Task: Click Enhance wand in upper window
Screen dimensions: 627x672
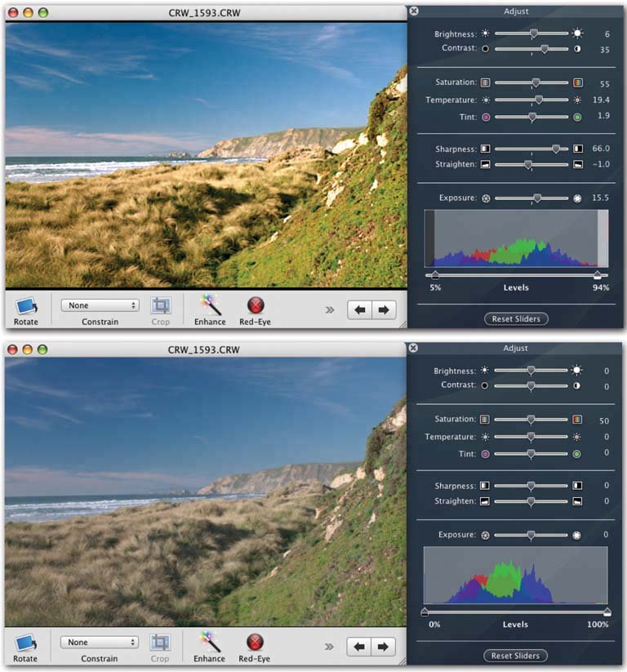Action: coord(210,305)
